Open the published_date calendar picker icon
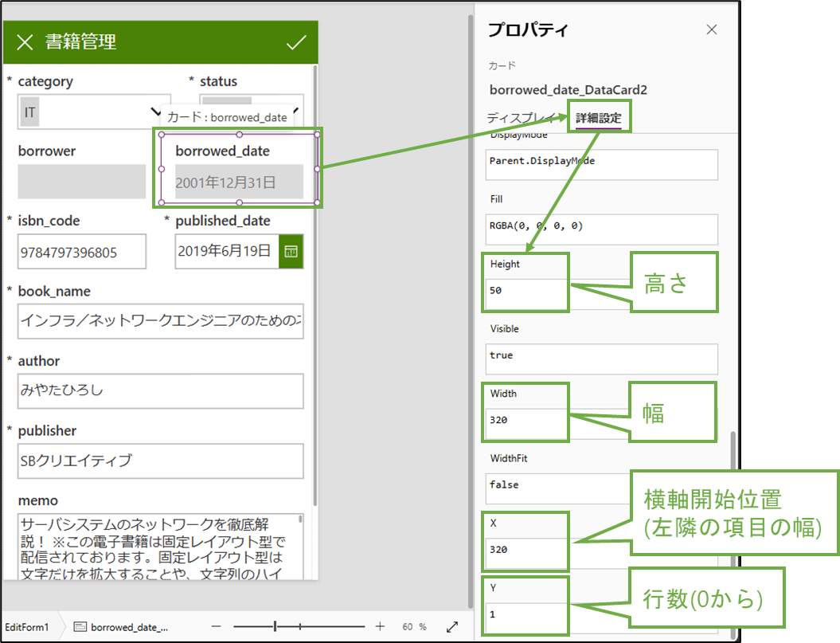 pyautogui.click(x=291, y=251)
